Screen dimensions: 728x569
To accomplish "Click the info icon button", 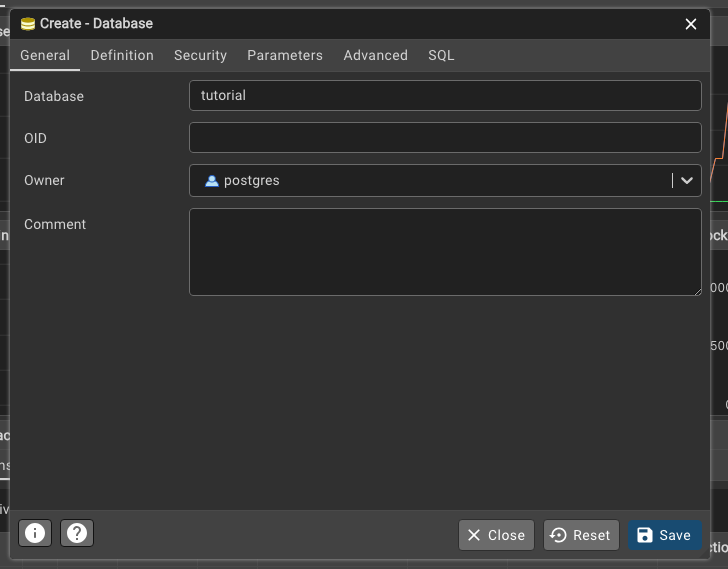I will click(x=35, y=533).
